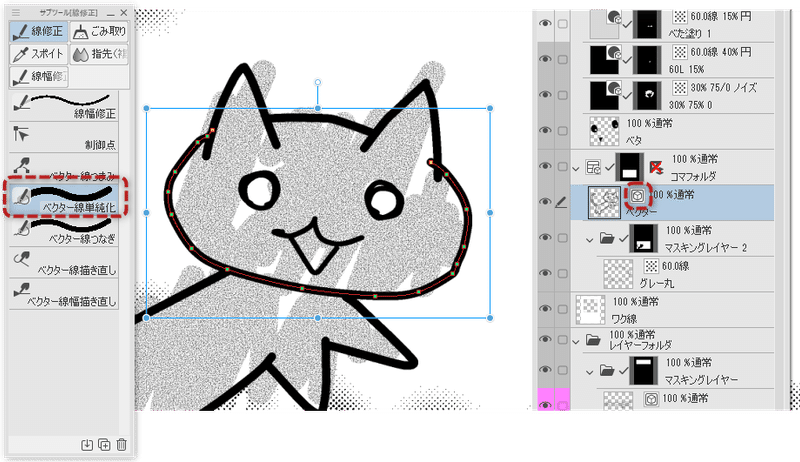Choose the ベクター線幅描き直し sub tool
This screenshot has width=800, height=462.
(x=64, y=293)
